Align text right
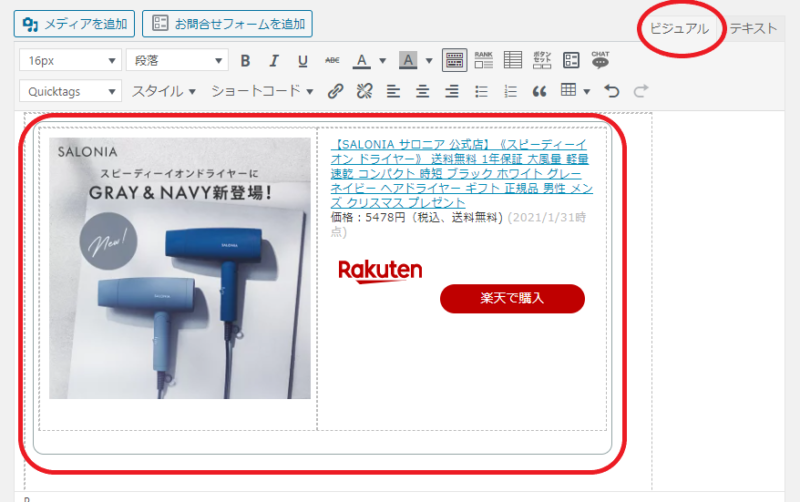Image resolution: width=800 pixels, height=502 pixels. point(452,92)
